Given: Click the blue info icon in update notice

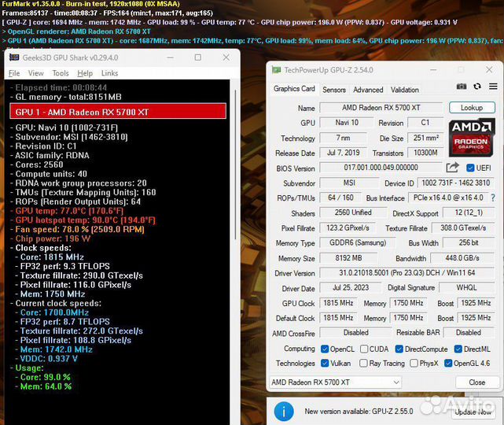Looking at the screenshot, I should point(284,411).
